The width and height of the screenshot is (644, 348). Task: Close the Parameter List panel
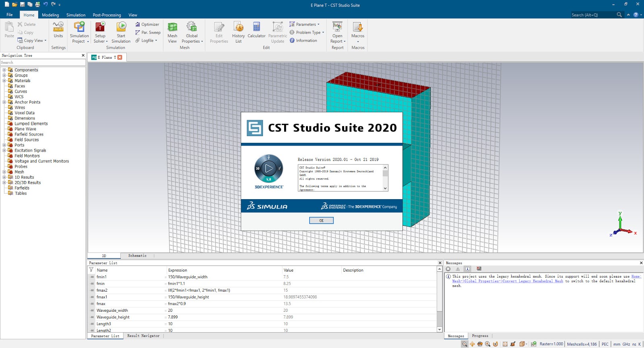pos(440,263)
